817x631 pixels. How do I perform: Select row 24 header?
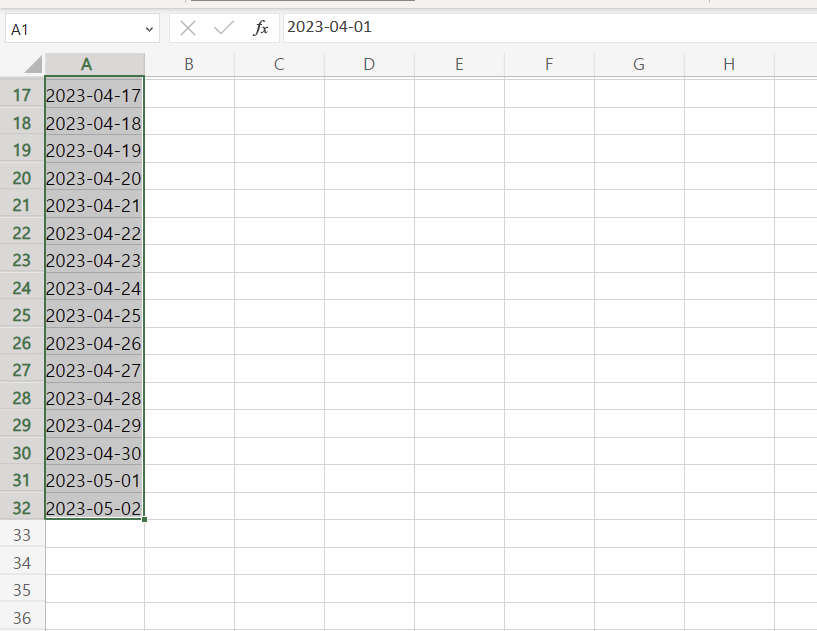pos(22,287)
